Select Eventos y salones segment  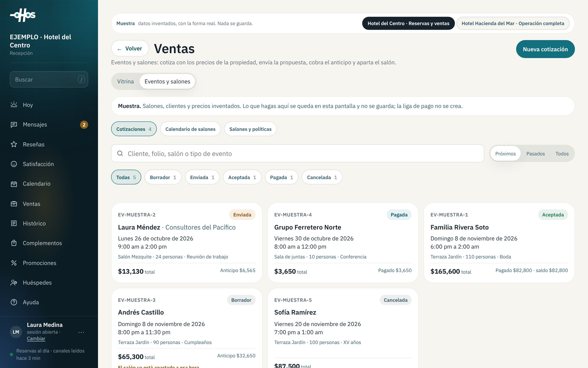pos(167,82)
